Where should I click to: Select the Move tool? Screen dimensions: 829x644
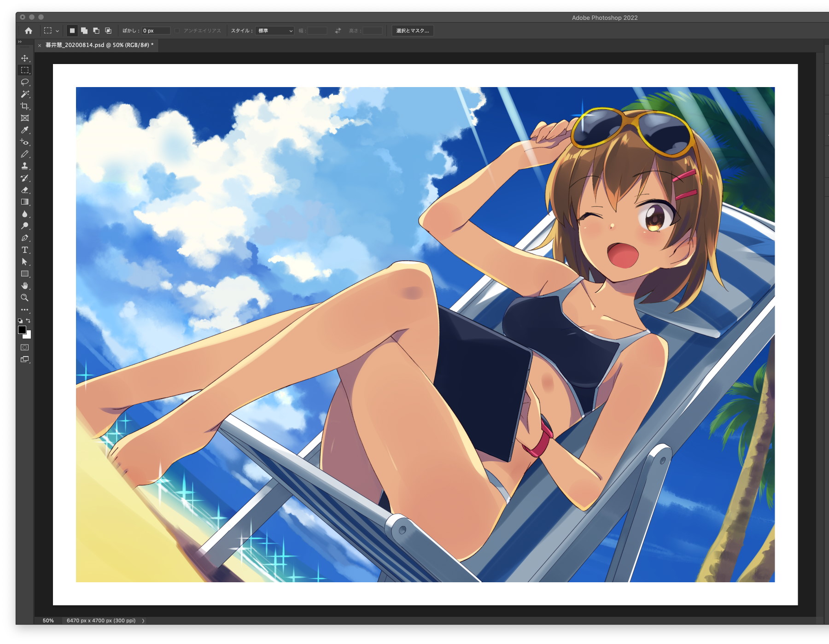(24, 59)
